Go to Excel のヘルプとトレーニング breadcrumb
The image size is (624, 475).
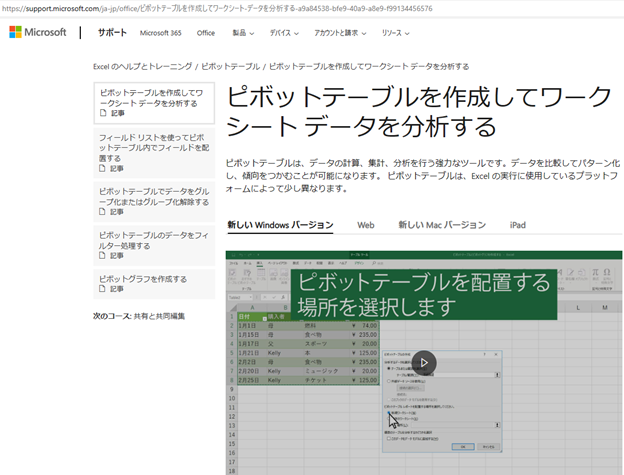(142, 66)
